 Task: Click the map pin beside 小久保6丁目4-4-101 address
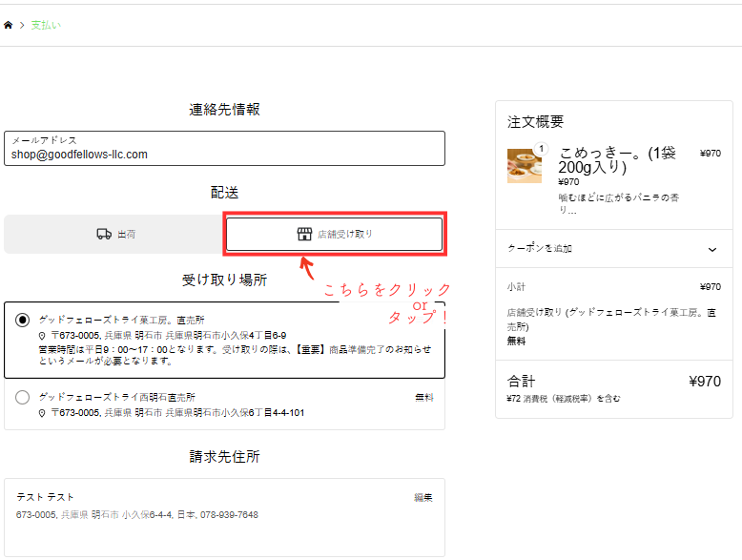(x=42, y=413)
